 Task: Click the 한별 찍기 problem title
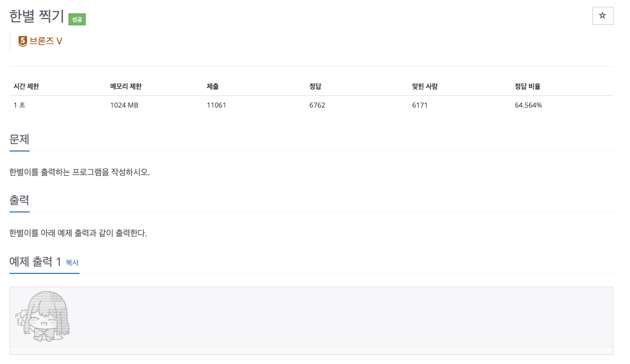(37, 16)
